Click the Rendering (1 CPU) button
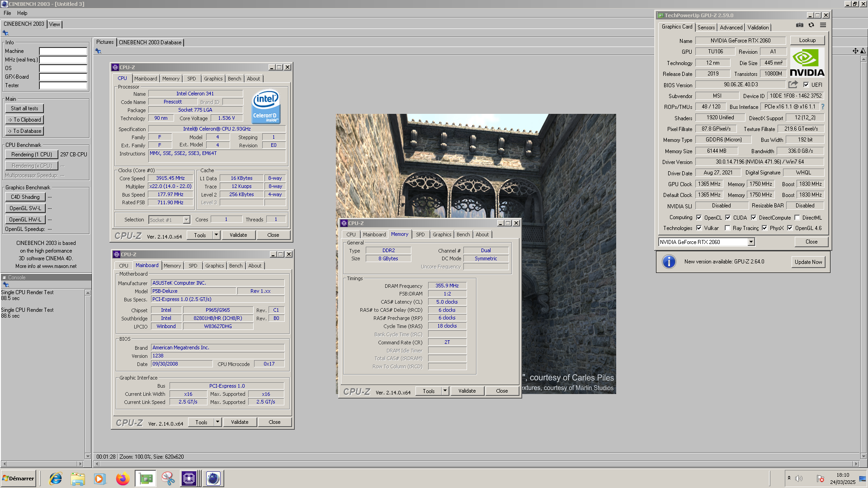 pyautogui.click(x=32, y=155)
